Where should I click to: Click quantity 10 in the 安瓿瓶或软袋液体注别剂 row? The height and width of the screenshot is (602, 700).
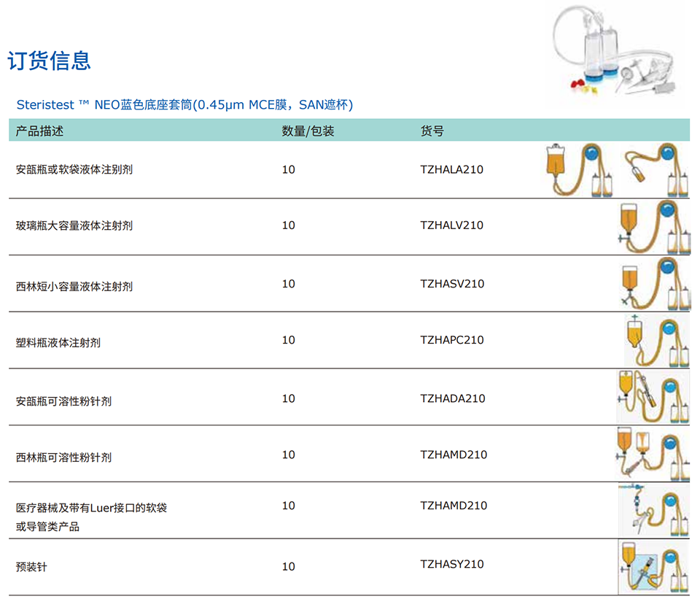point(289,170)
